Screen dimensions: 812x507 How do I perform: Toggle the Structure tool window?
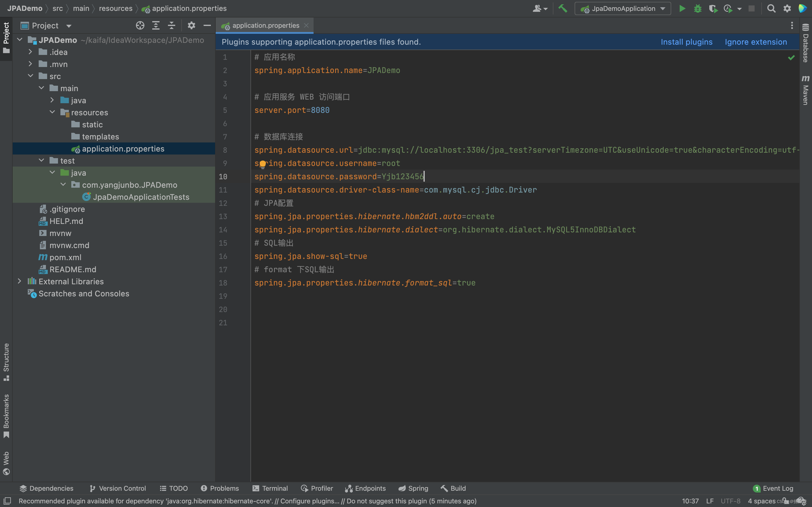[6, 362]
